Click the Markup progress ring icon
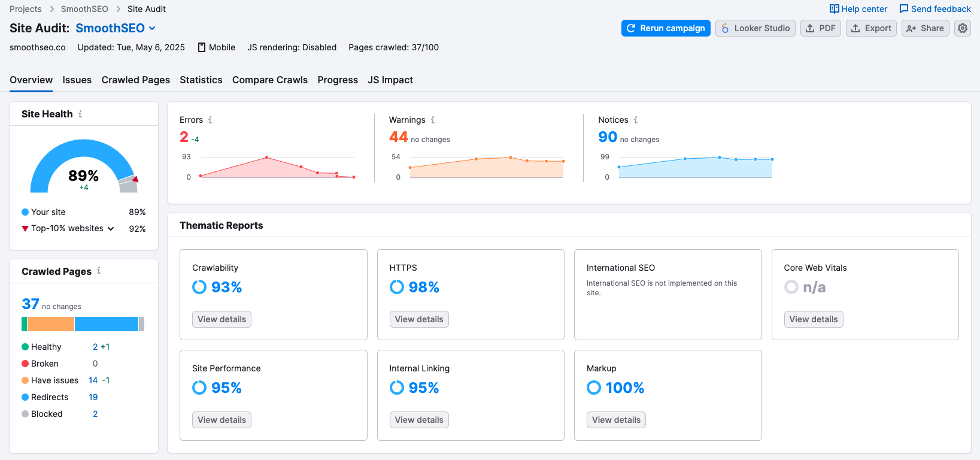The image size is (980, 460). (594, 388)
